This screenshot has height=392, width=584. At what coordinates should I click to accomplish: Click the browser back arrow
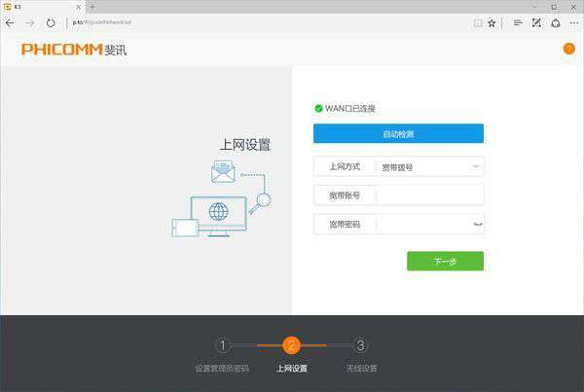coord(10,22)
